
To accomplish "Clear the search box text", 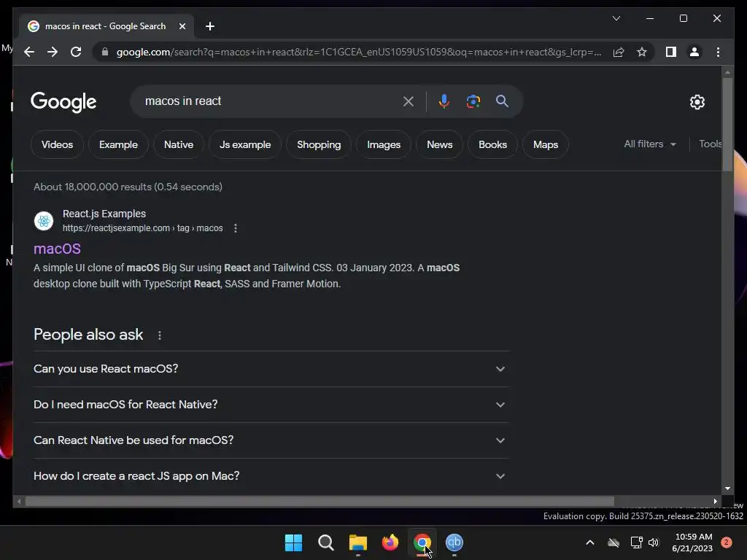I will tap(409, 101).
